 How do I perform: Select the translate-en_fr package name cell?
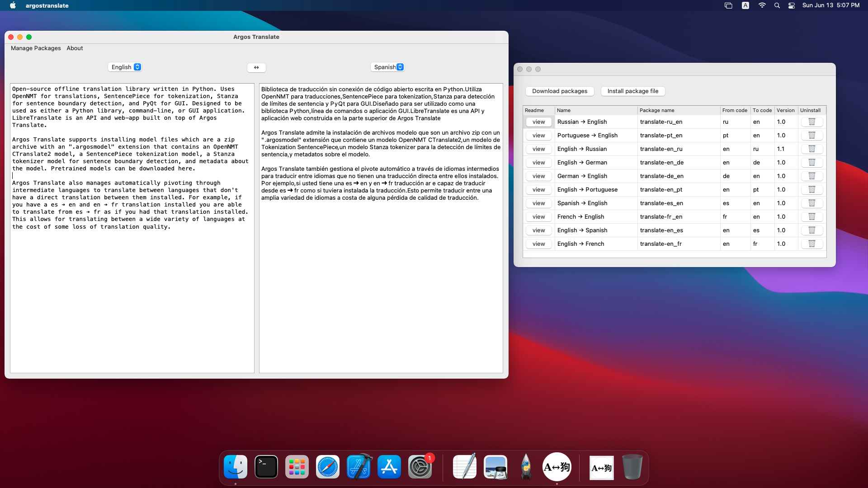[679, 244]
